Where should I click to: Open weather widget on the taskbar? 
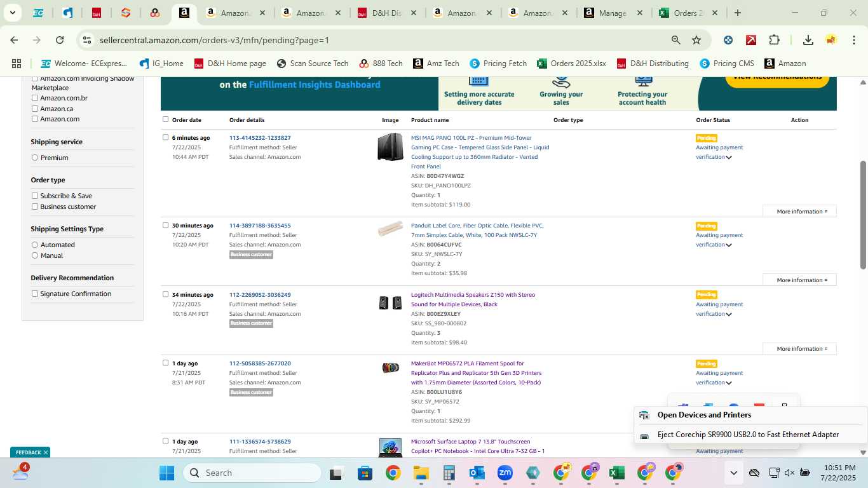coord(21,472)
